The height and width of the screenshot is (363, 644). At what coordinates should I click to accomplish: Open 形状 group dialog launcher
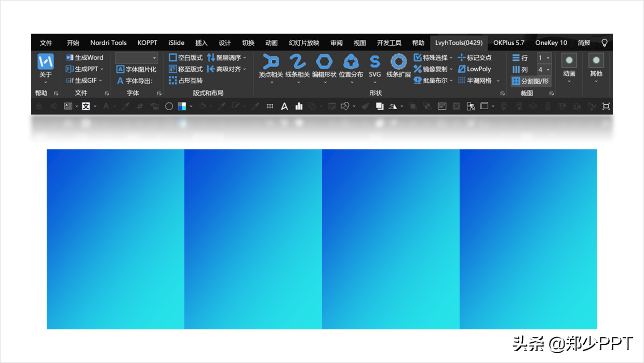502,94
